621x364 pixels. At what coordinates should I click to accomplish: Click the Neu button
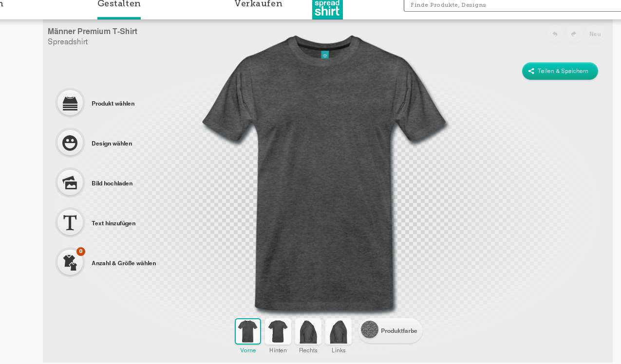[x=595, y=34]
